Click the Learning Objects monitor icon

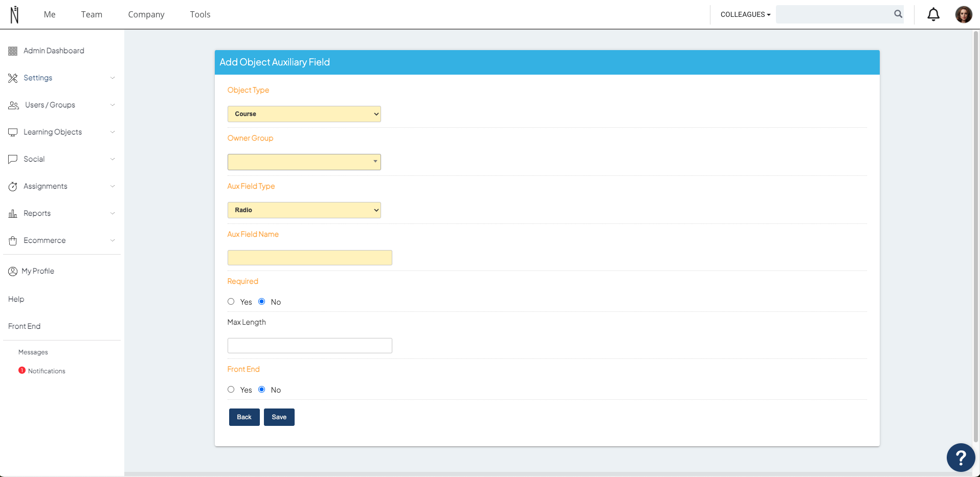[13, 132]
